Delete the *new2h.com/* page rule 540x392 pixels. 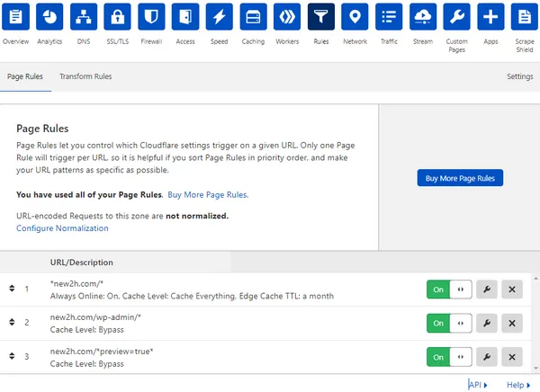click(512, 290)
